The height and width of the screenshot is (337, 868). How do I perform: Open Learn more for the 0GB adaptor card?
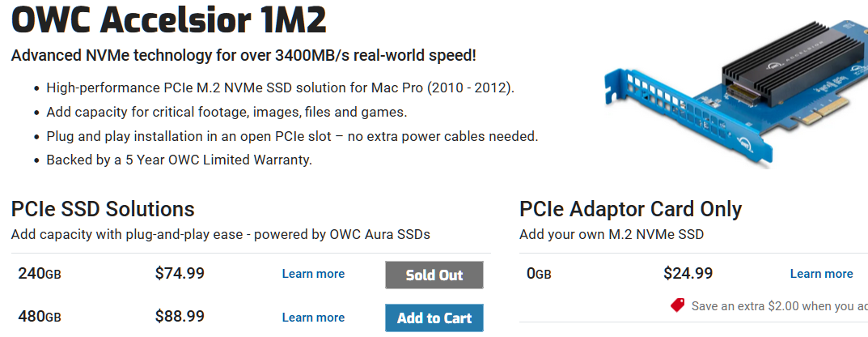821,274
